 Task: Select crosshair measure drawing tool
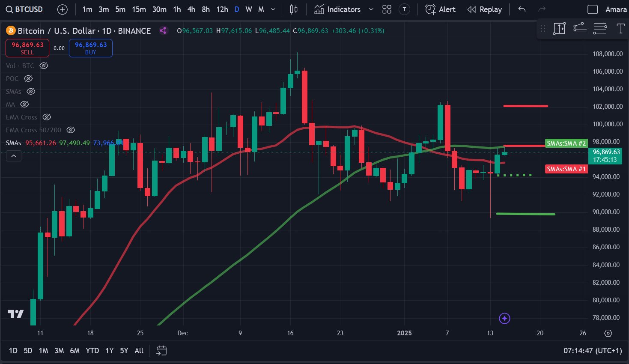tap(559, 29)
